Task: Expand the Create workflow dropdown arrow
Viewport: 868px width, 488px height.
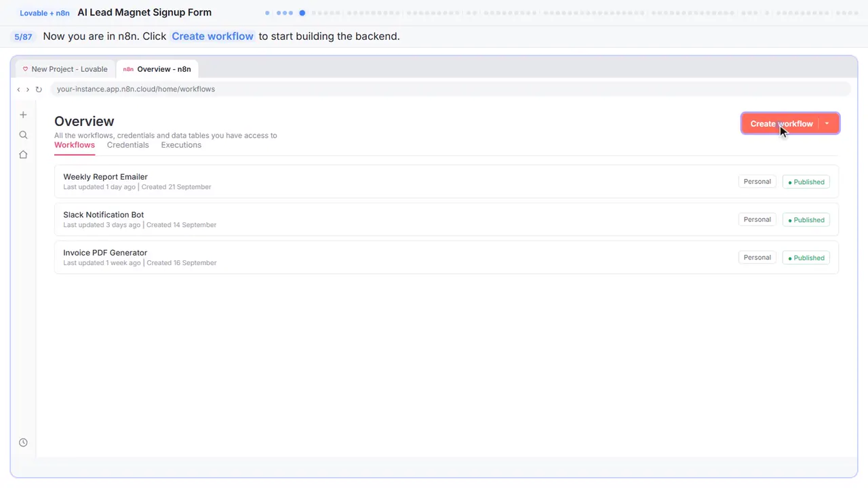Action: 827,123
